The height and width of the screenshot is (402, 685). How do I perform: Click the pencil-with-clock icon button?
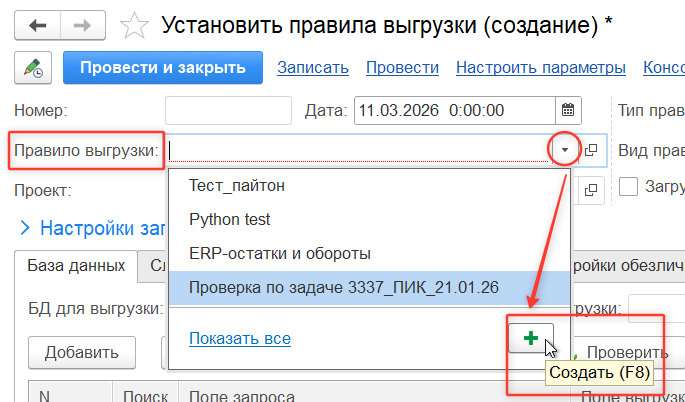coord(33,68)
